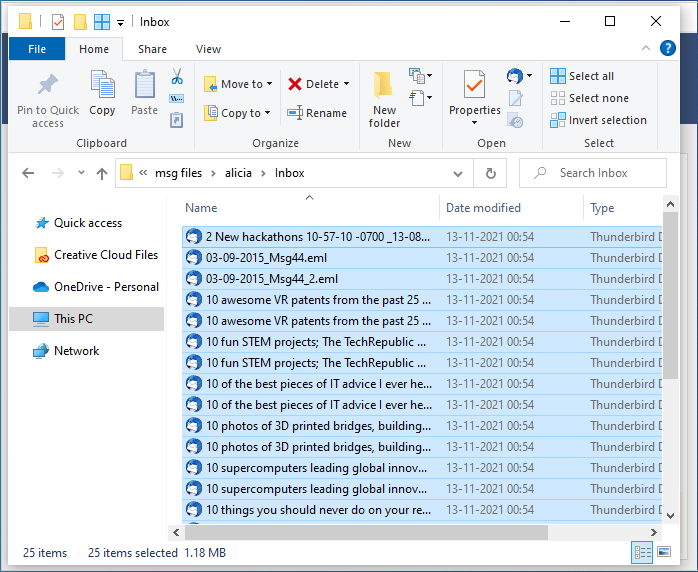Open the File menu
Image resolution: width=698 pixels, height=572 pixels.
pos(37,49)
